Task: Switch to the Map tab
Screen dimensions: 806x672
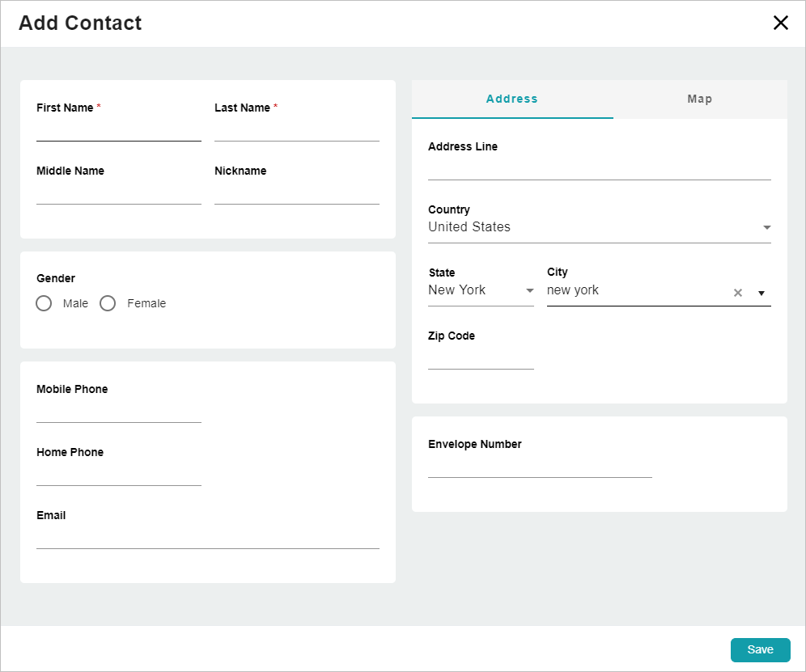Action: tap(699, 99)
